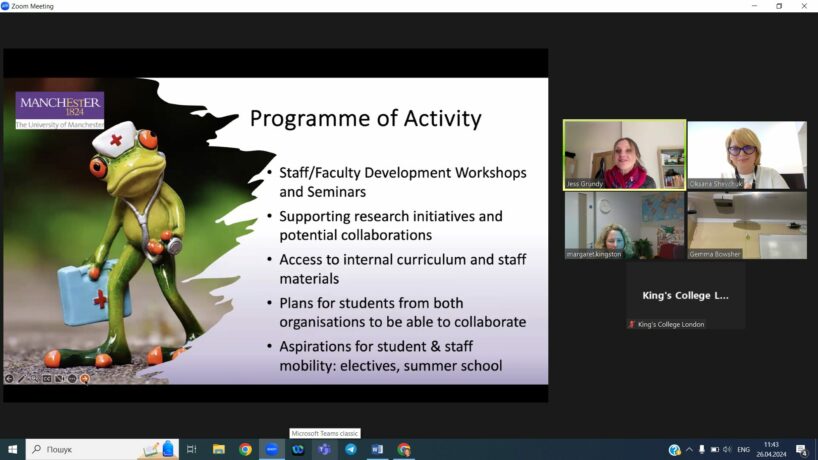Toggle system volume speaker icon in tray

coord(727,450)
